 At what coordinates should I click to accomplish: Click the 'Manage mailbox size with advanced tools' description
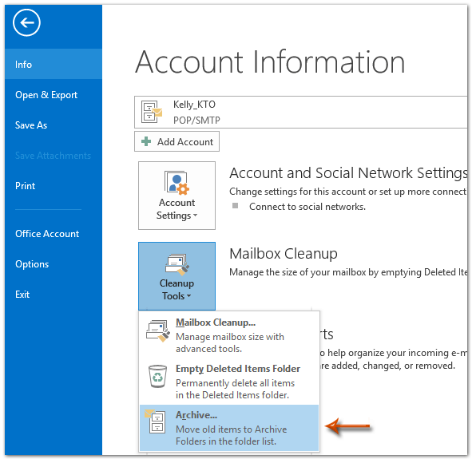point(230,342)
